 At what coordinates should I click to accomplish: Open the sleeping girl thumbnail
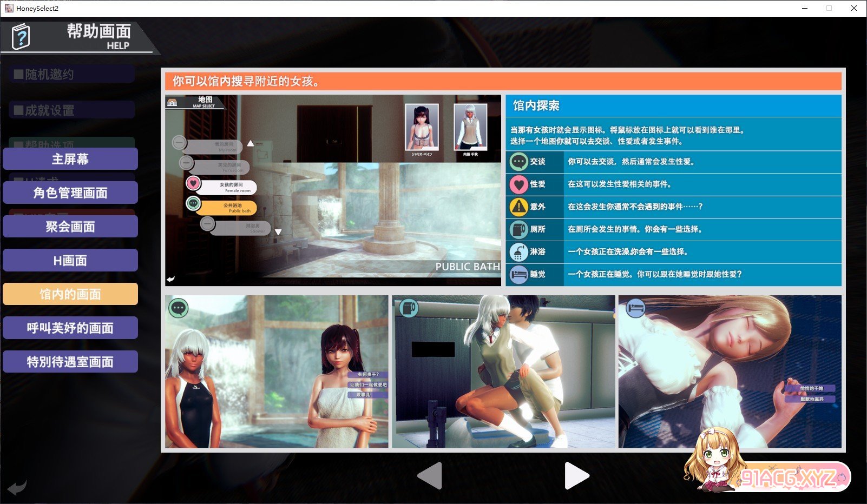point(730,372)
